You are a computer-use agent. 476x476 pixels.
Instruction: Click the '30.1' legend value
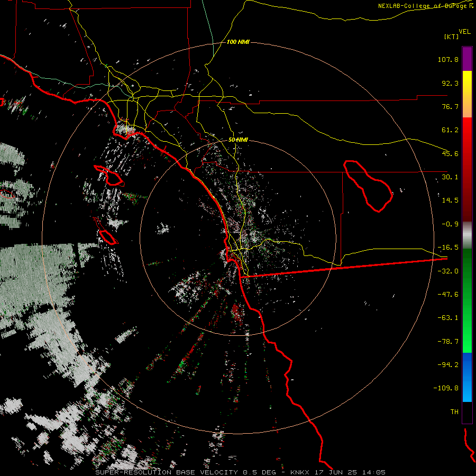[450, 177]
